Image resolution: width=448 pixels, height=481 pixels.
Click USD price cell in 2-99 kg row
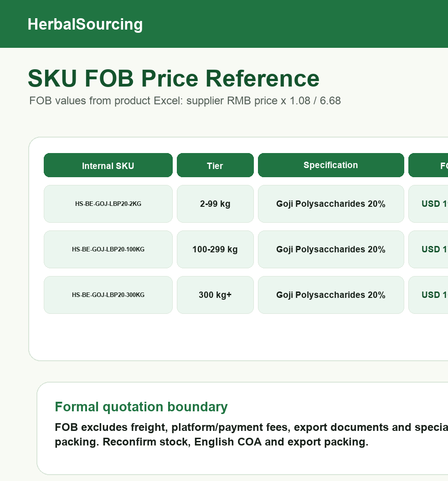tap(428, 204)
